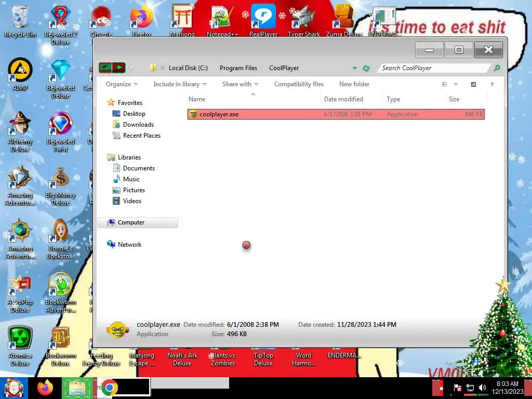Open the view options dropdown arrow

click(x=456, y=84)
